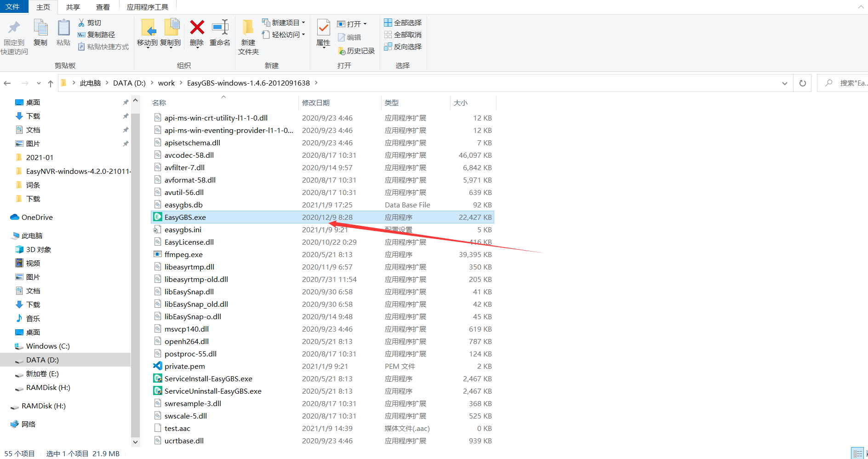
Task: Rename the selected file
Action: pyautogui.click(x=220, y=33)
